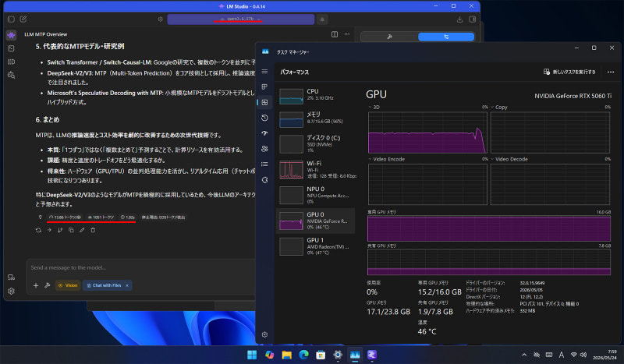624x364 pixels.
Task: Open the Task Manager settings gear
Action: 264,334
